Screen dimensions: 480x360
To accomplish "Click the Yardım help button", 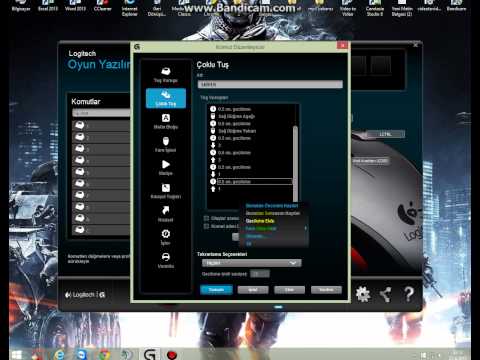I will click(x=326, y=290).
